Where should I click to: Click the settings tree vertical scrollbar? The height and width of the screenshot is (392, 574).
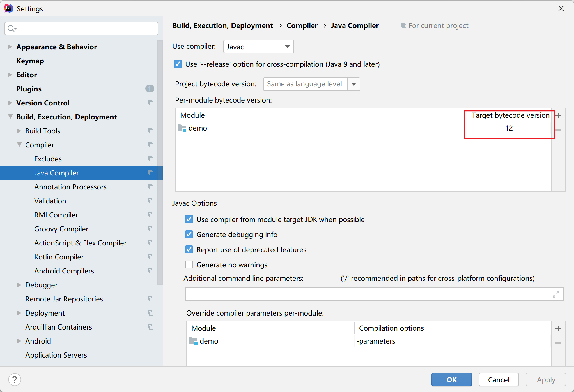[x=160, y=163]
